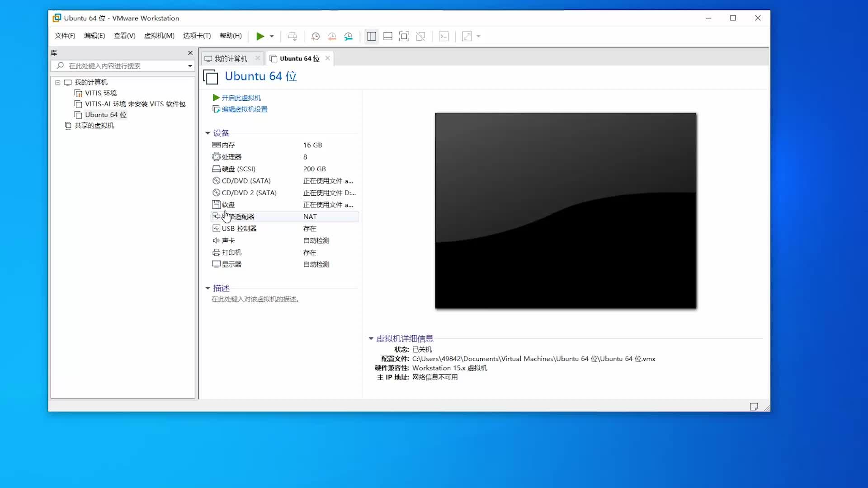Click the Ubuntu 64 位 page heading icon
This screenshot has width=868, height=488.
(x=211, y=77)
